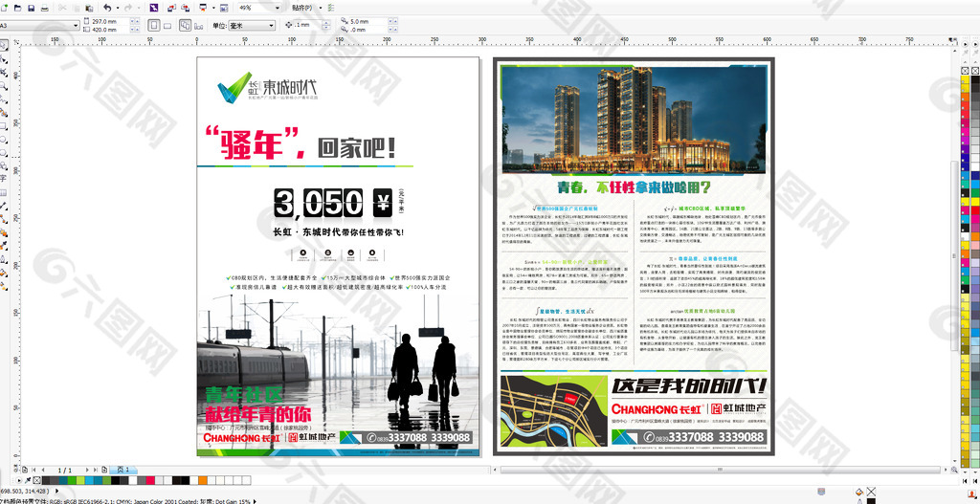Open a file with folder icon

pyautogui.click(x=17, y=8)
